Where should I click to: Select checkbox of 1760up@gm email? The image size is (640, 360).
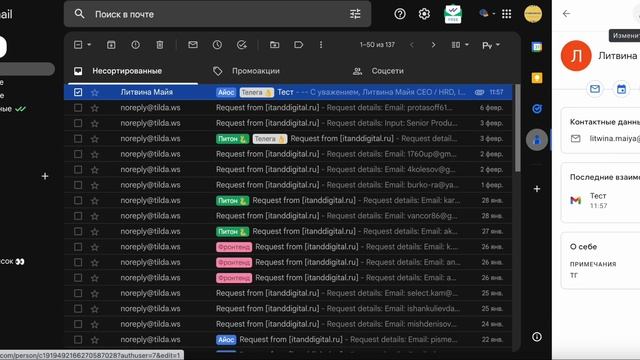click(x=78, y=154)
